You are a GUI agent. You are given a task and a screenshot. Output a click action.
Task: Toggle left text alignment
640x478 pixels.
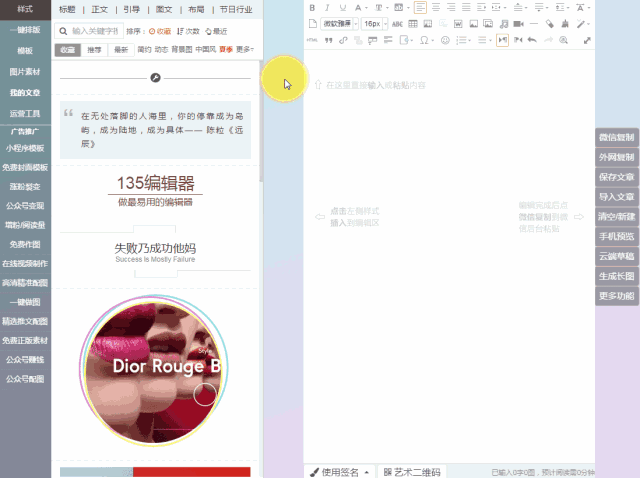(420, 8)
